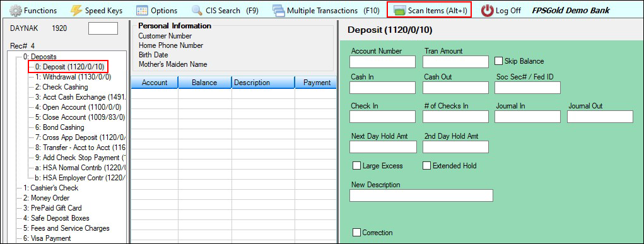Viewport: 644px width, 244px height.
Task: Check the Extended Hold checkbox
Action: (427, 166)
